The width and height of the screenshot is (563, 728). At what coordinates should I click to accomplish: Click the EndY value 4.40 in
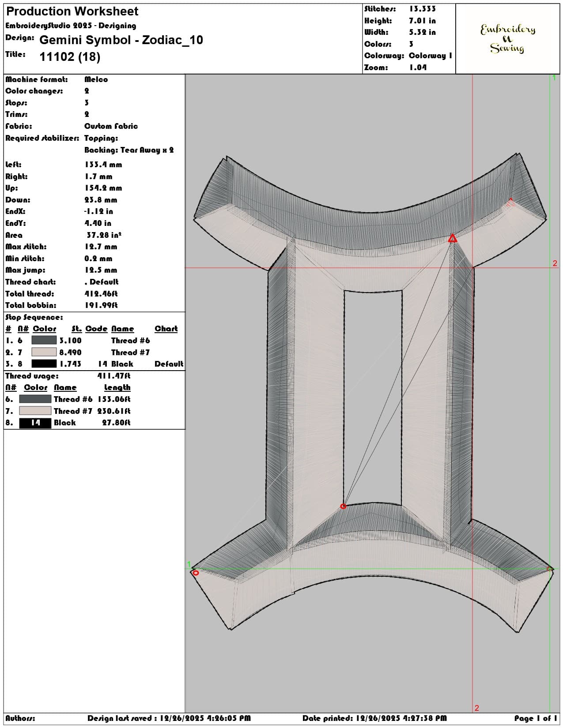coord(98,223)
